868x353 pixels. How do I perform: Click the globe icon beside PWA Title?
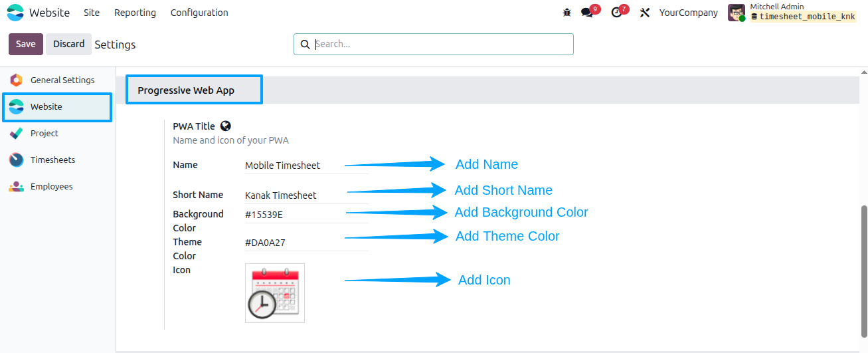226,126
